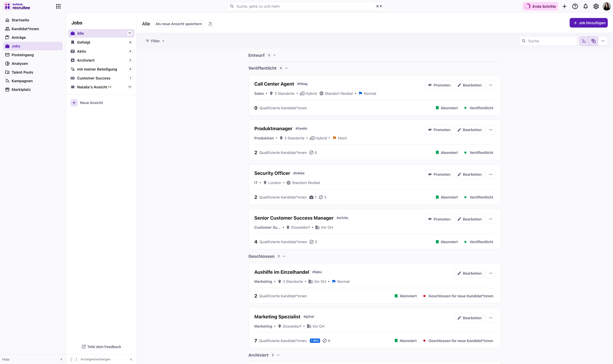Click the plus icon in the top bar
This screenshot has width=613, height=364.
tap(564, 6)
